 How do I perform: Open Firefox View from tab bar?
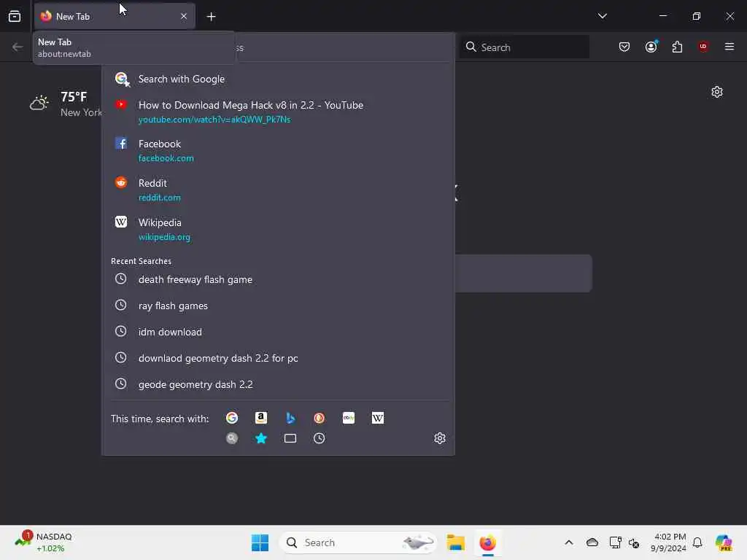point(15,16)
